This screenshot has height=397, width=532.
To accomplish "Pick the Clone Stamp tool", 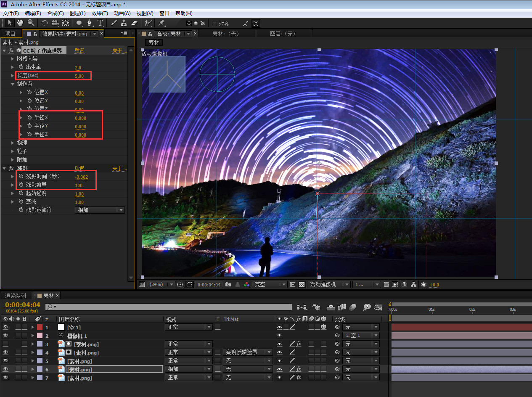I will click(x=124, y=23).
